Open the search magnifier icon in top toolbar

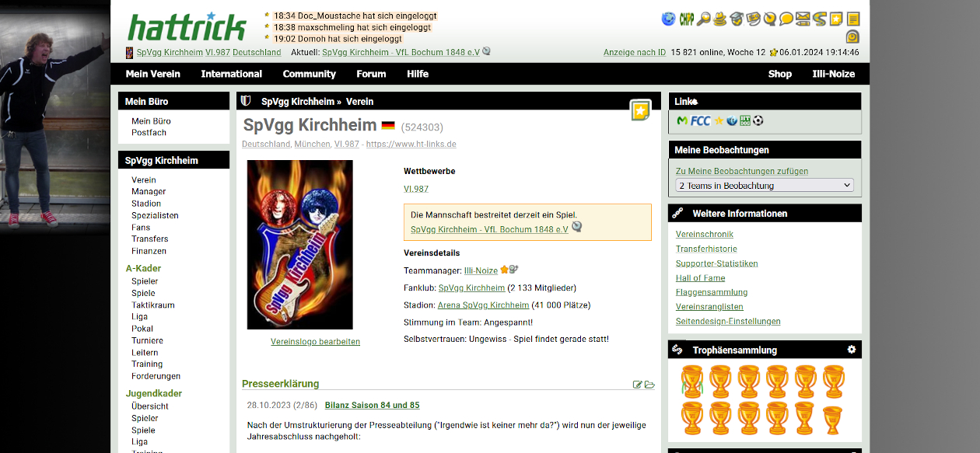(x=703, y=19)
